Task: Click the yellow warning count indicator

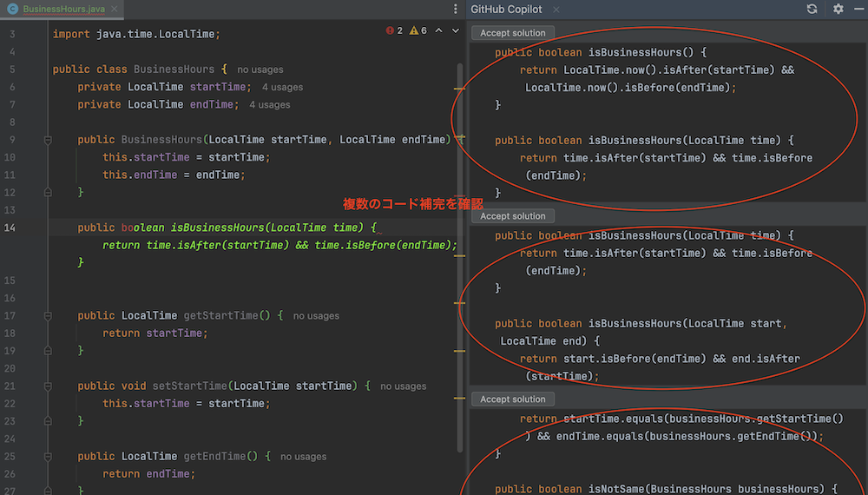Action: [x=418, y=30]
